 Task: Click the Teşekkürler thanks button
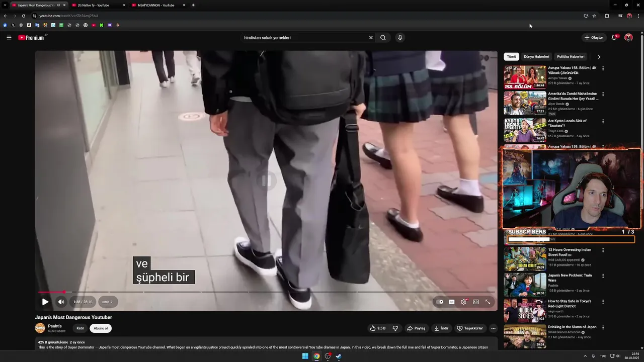tap(470, 328)
